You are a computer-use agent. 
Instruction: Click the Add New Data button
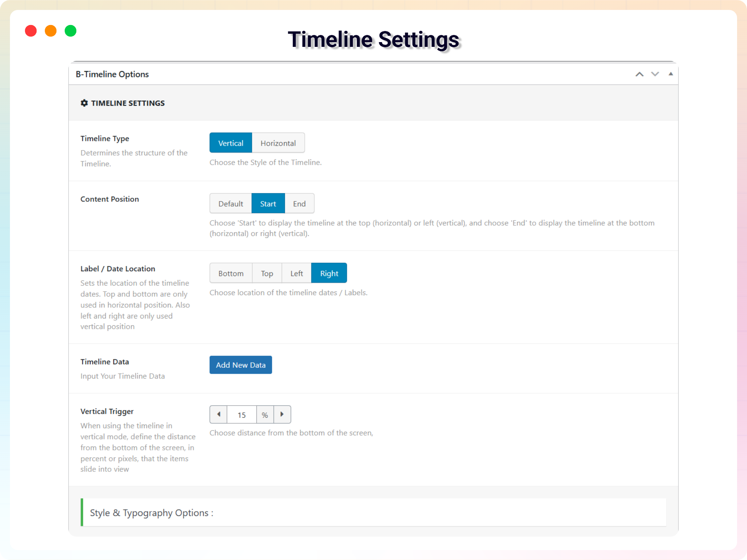tap(240, 365)
